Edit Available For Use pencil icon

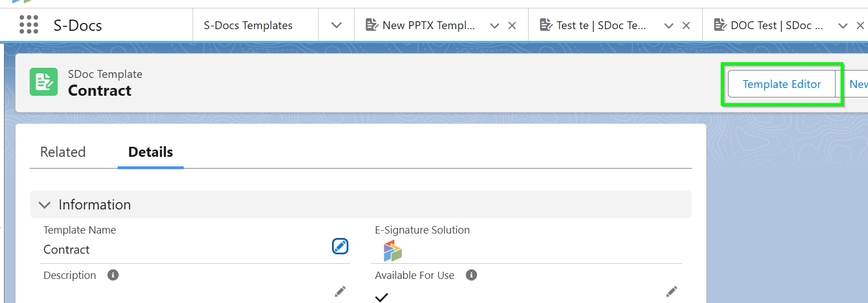click(x=671, y=291)
